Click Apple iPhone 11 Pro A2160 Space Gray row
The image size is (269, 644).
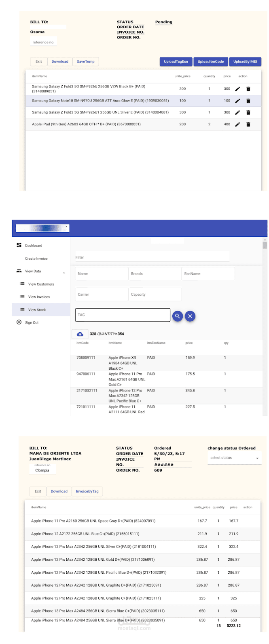pos(143,521)
